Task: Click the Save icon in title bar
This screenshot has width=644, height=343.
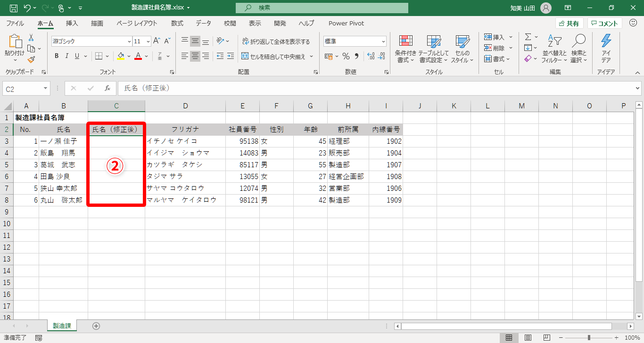Action: click(13, 8)
